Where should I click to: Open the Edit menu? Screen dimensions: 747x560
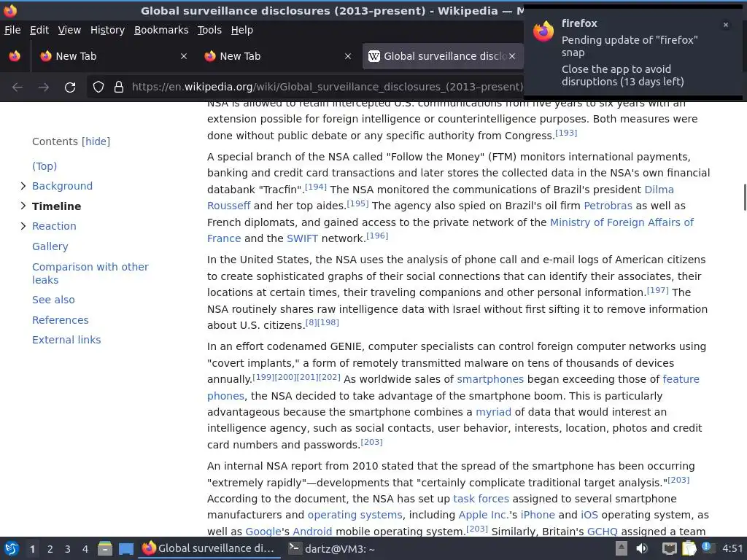(39, 30)
